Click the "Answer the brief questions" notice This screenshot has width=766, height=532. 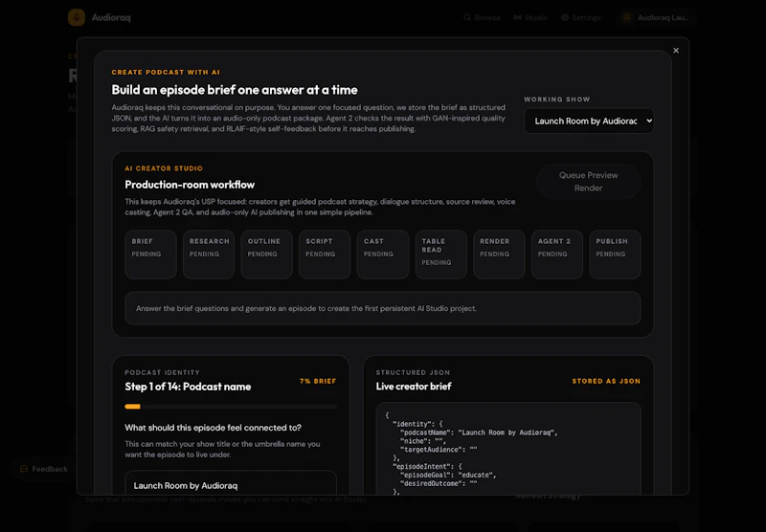[383, 308]
